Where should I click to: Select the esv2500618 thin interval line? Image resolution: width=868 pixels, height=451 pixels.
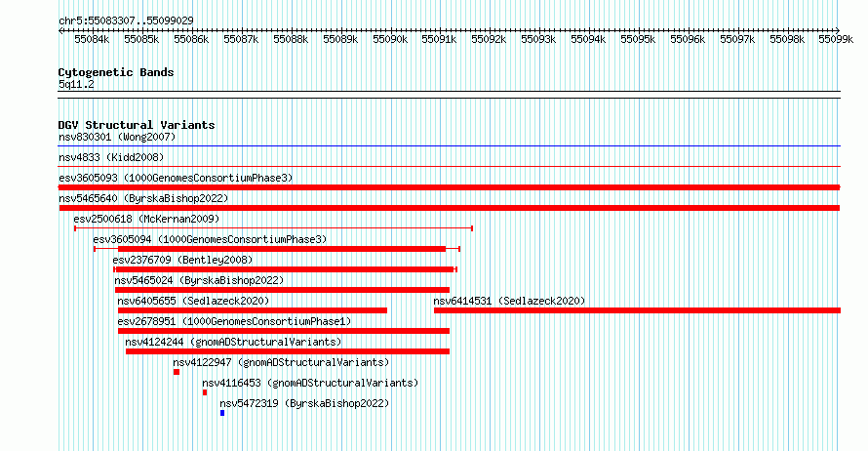pyautogui.click(x=273, y=228)
